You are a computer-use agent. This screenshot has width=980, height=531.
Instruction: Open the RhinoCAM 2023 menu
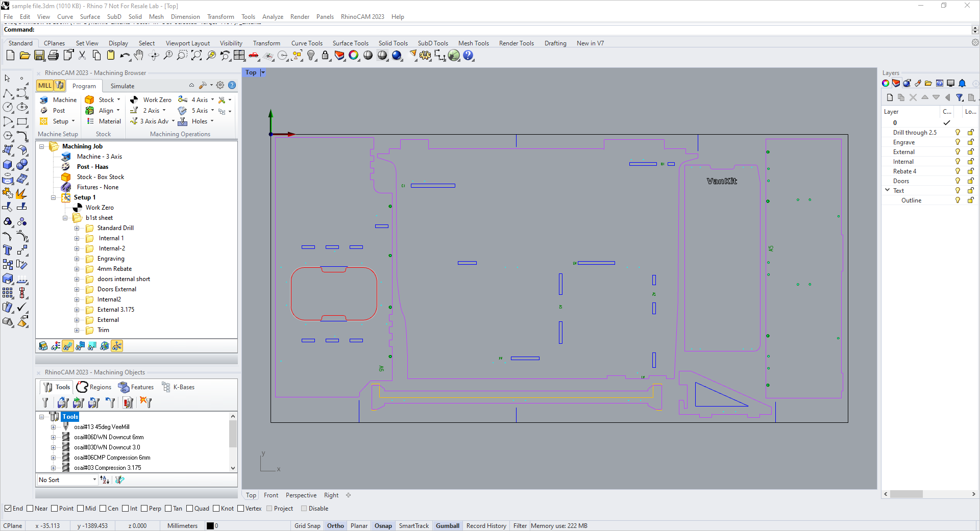[x=362, y=16]
